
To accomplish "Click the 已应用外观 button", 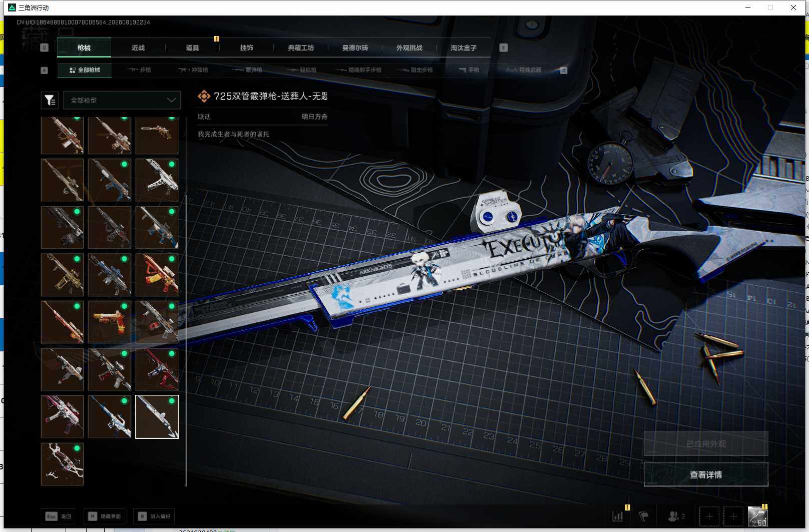I will point(706,444).
